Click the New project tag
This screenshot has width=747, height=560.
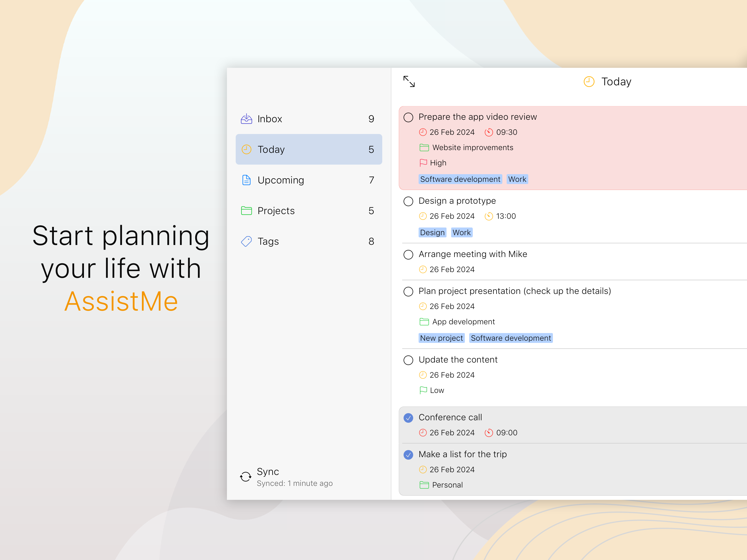441,338
